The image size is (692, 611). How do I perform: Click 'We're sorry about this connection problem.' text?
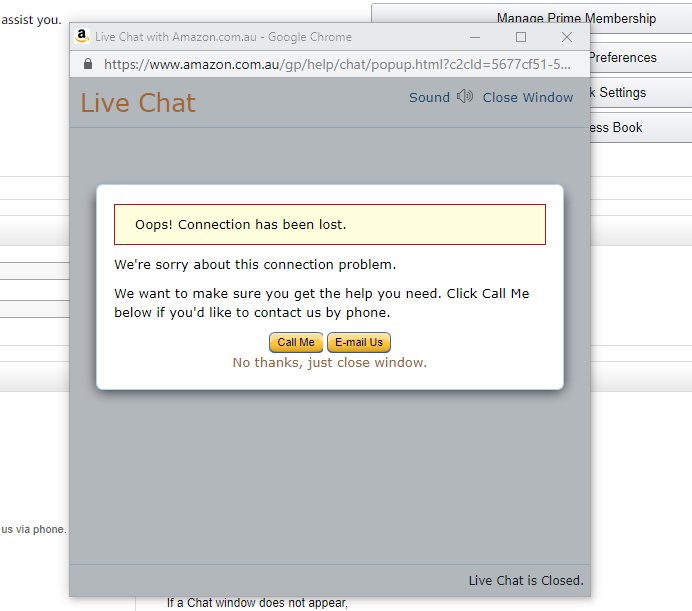(255, 264)
